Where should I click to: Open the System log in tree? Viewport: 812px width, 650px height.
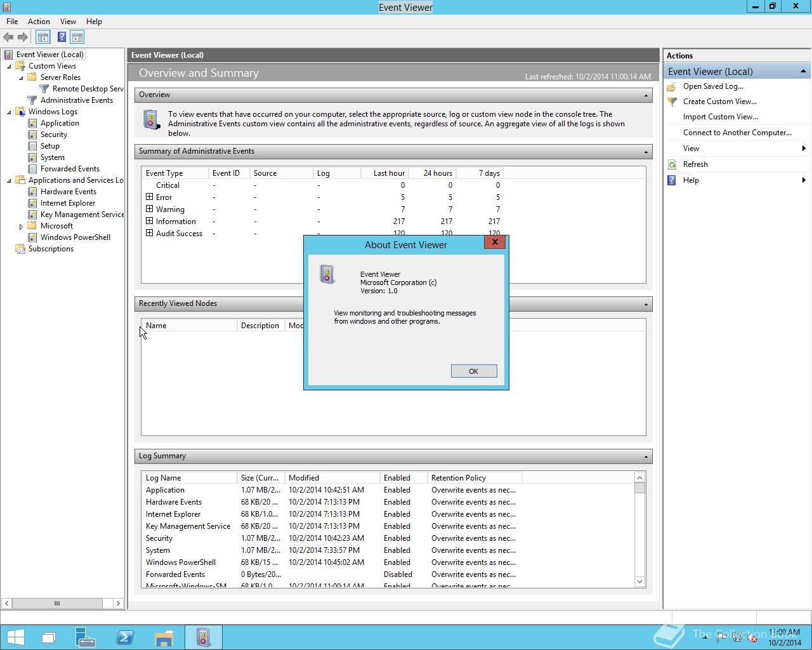click(52, 157)
